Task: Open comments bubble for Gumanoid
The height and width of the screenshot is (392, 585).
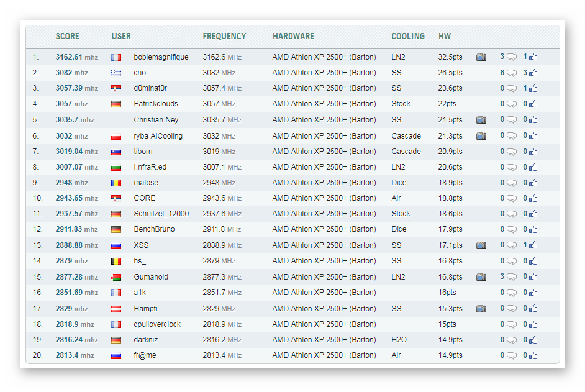Action: pyautogui.click(x=512, y=277)
